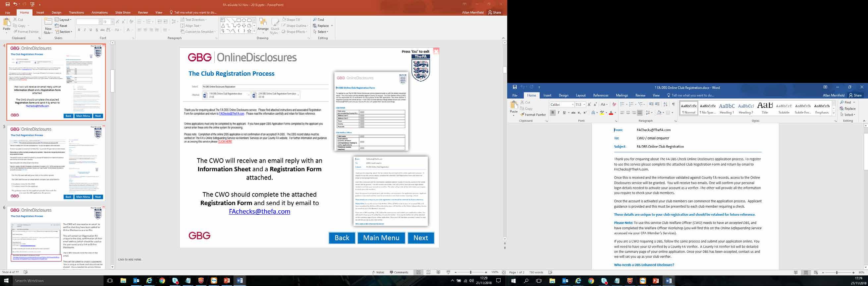Viewport: 868px width, 286px height.
Task: Pick the star shape in PowerPoint's shapes gallery
Action: [x=249, y=31]
